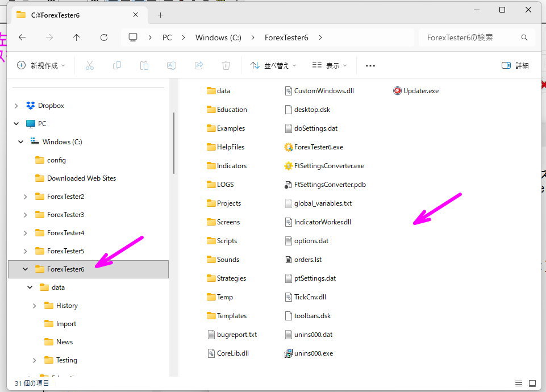546x392 pixels.
Task: Refresh the current folder view
Action: [x=104, y=37]
